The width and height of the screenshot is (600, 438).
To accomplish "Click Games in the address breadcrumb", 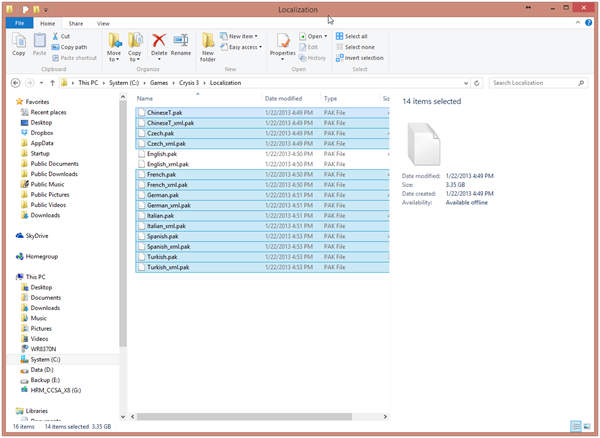I will coord(159,83).
